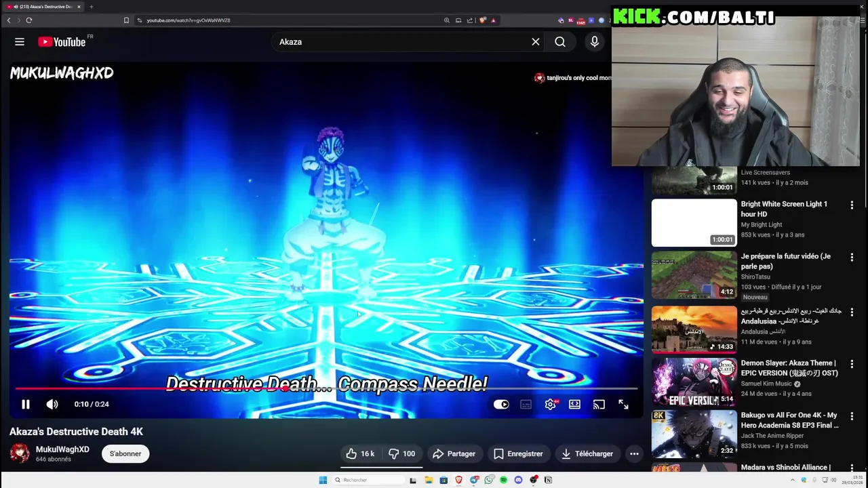Open options for Bright White Screen Light video
Viewport: 868px width, 488px height.
pos(852,205)
